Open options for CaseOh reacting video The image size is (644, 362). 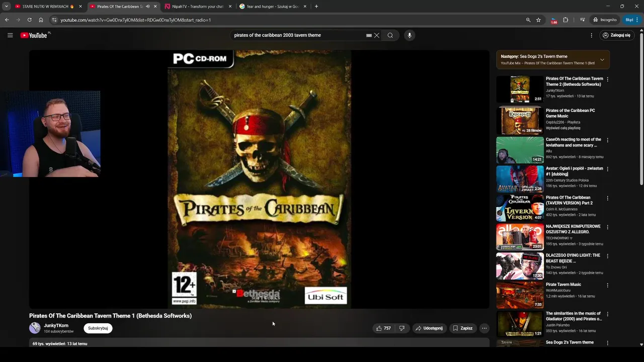pyautogui.click(x=607, y=140)
